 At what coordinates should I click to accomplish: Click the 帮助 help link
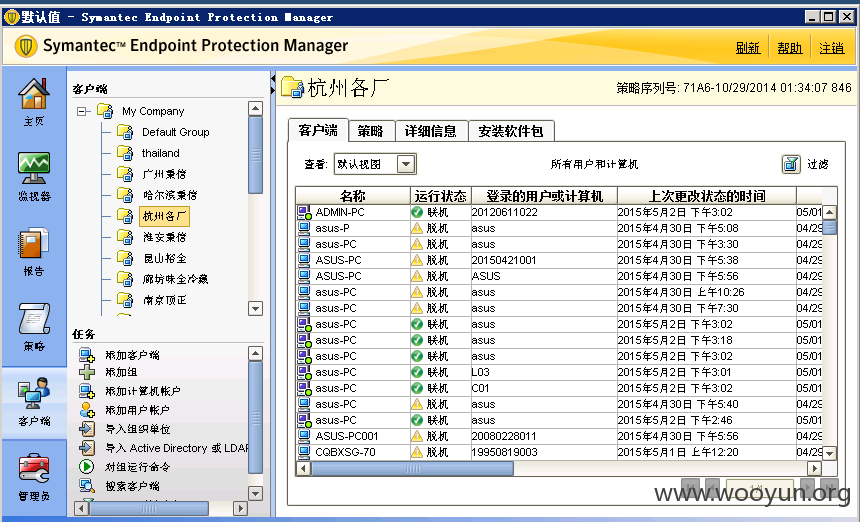click(x=790, y=48)
